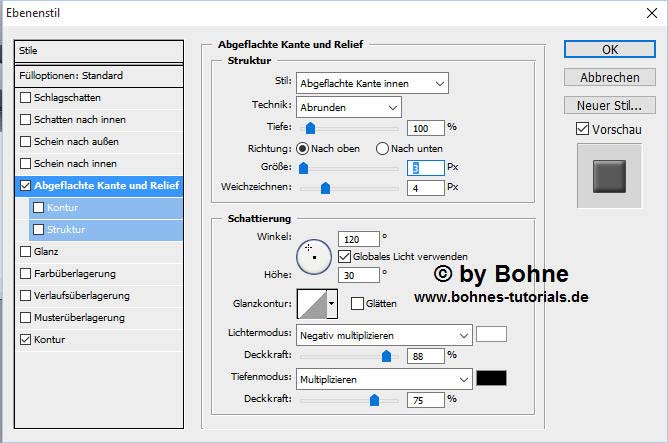
Task: Click the white Lichtermodus color swatch
Action: pos(492,335)
